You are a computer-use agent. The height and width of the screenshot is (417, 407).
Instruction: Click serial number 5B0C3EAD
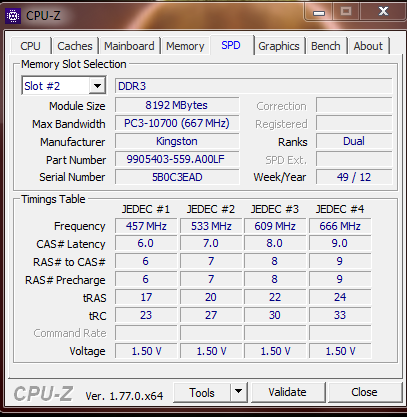(x=177, y=177)
